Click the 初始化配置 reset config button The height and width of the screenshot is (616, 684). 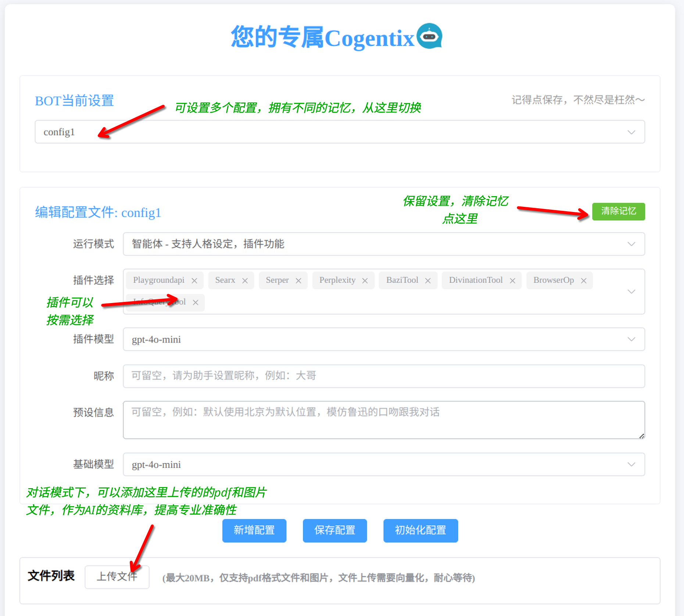click(x=420, y=530)
